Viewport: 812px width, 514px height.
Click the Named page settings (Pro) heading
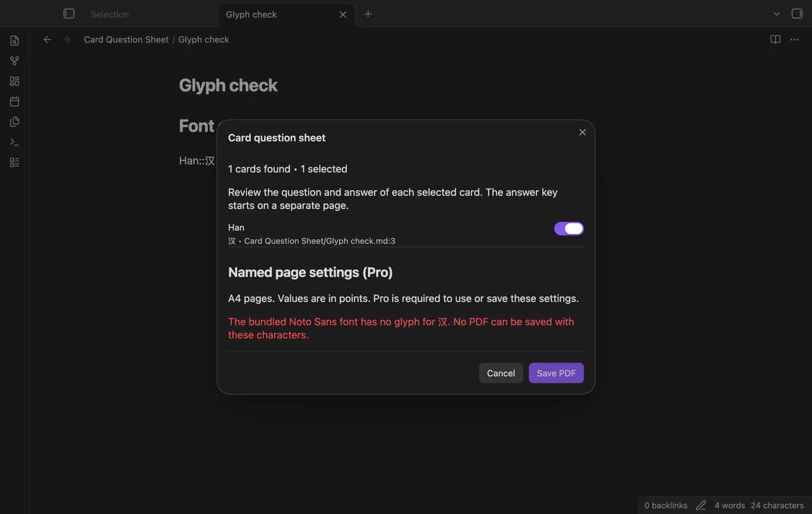(311, 273)
